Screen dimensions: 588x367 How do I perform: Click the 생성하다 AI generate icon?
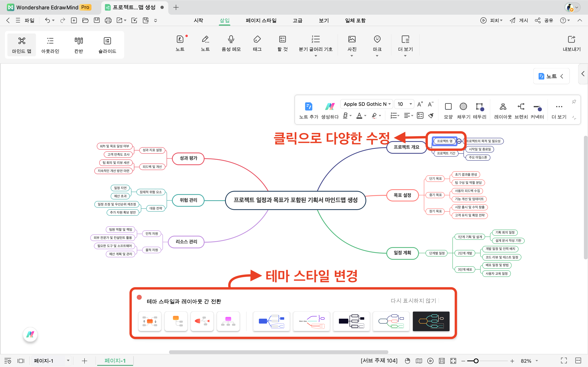(330, 107)
